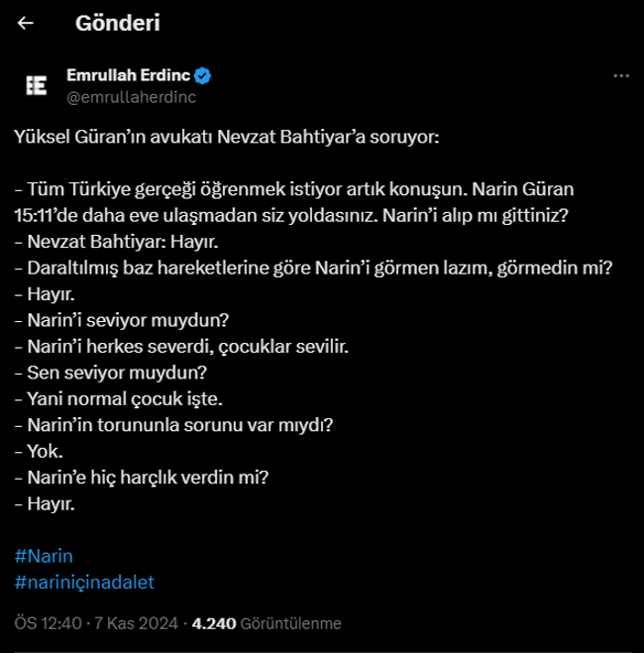
Task: Click the line starting 'Tüm Türkiye gerçeği'
Action: [x=294, y=189]
